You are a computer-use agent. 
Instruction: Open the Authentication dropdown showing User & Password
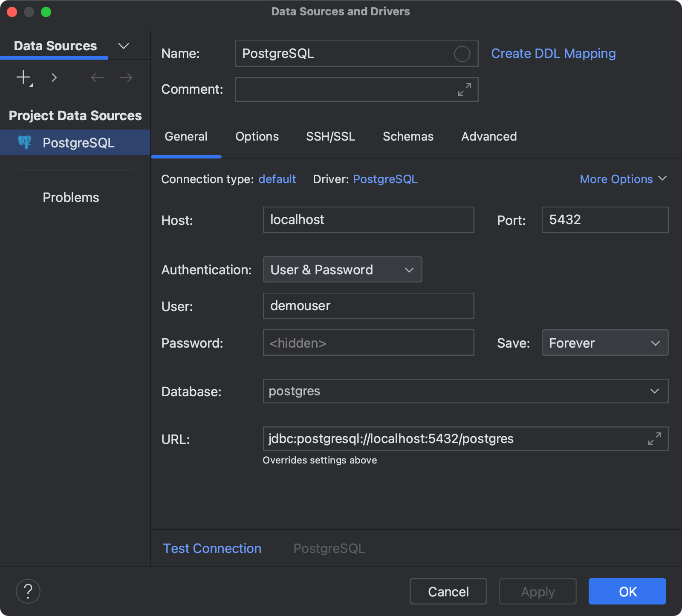(x=342, y=269)
